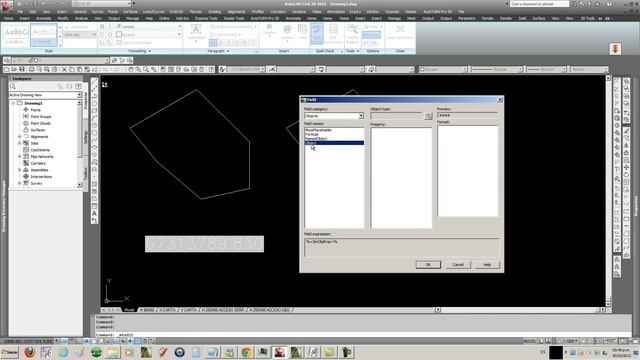Switch to the Express Tools ribbon tab
The width and height of the screenshot is (640, 360).
click(206, 18)
